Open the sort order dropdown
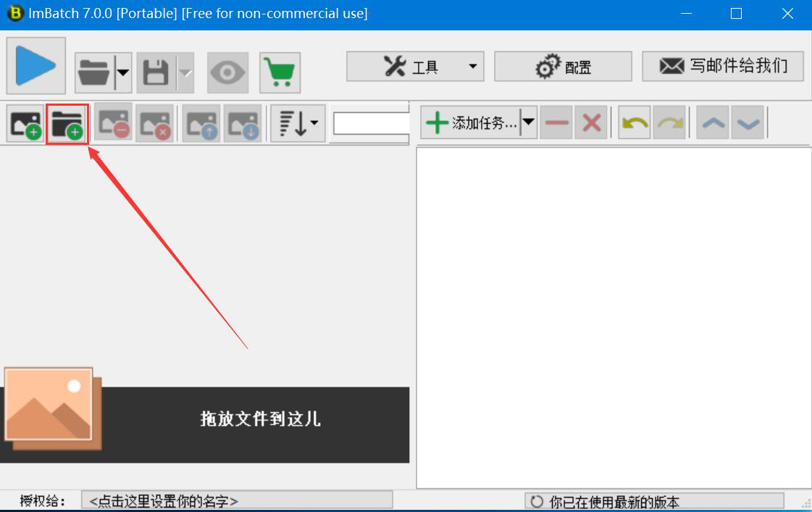The height and width of the screenshot is (512, 812). tap(298, 124)
